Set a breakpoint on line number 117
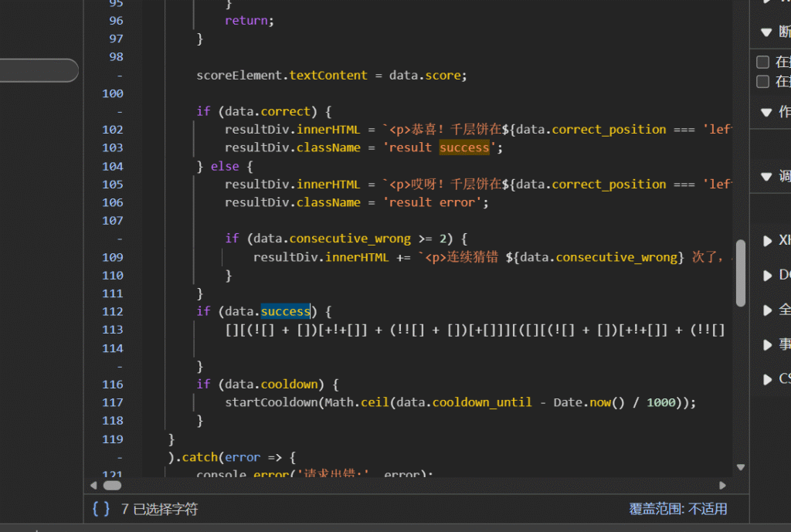This screenshot has height=532, width=791. pos(113,402)
